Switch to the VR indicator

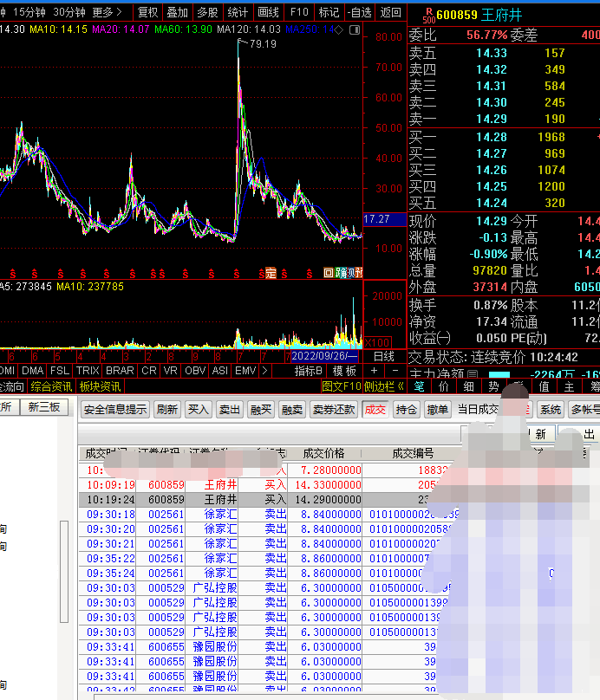pyautogui.click(x=170, y=371)
